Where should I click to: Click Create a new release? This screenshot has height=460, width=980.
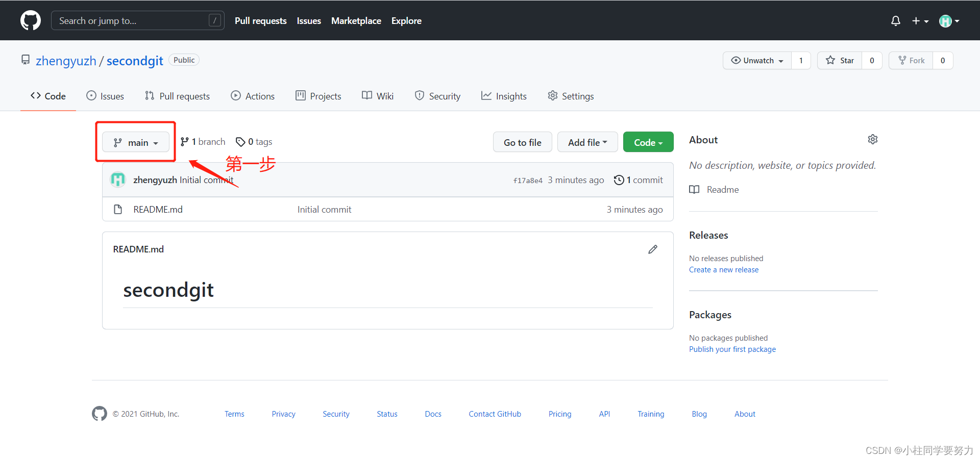[724, 270]
